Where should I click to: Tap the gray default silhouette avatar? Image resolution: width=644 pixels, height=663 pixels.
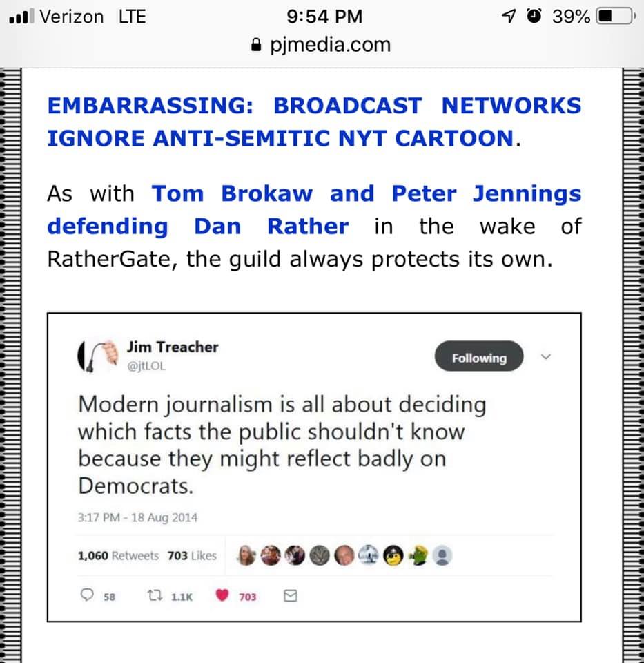(x=442, y=555)
